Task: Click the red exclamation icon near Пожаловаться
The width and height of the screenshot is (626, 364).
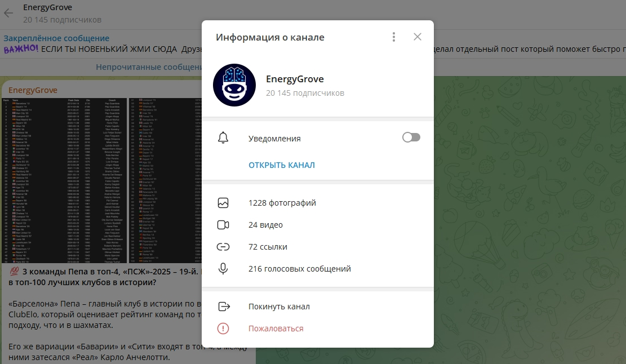Action: [224, 327]
